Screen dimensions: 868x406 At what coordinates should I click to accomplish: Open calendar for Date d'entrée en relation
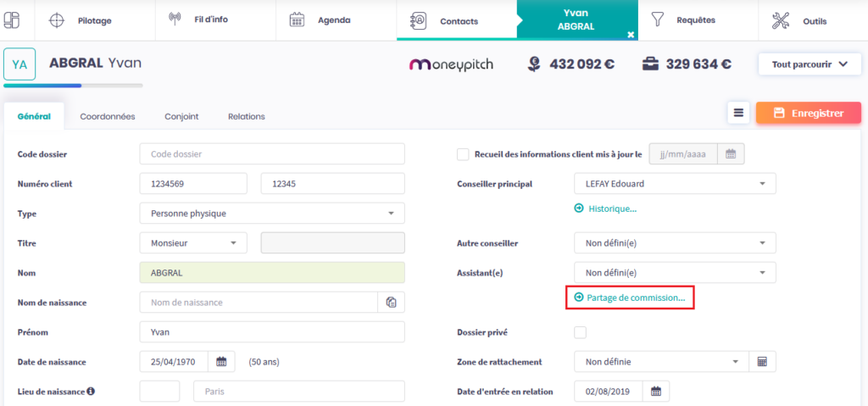coord(656,392)
